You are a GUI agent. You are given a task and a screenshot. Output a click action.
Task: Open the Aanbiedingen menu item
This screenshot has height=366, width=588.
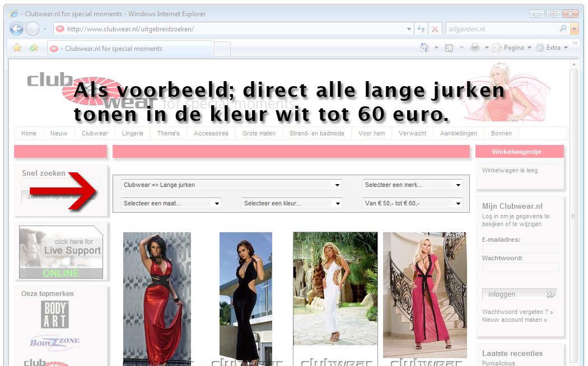tap(459, 133)
